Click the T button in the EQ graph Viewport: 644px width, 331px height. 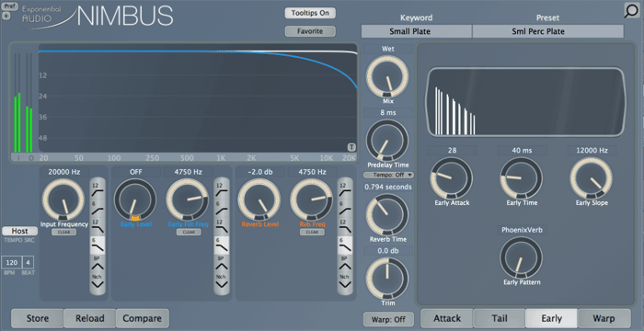pyautogui.click(x=351, y=147)
